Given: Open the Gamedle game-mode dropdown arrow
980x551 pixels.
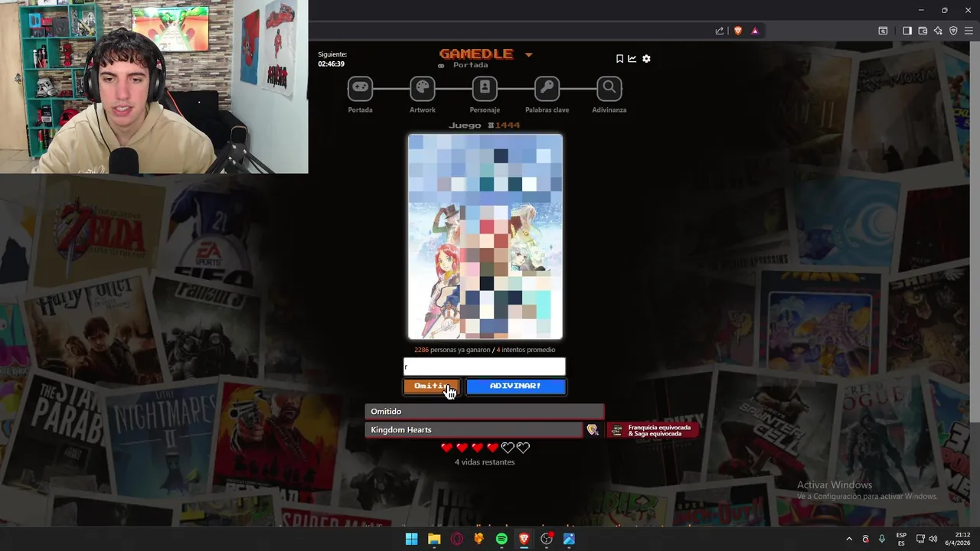Looking at the screenshot, I should click(x=528, y=54).
